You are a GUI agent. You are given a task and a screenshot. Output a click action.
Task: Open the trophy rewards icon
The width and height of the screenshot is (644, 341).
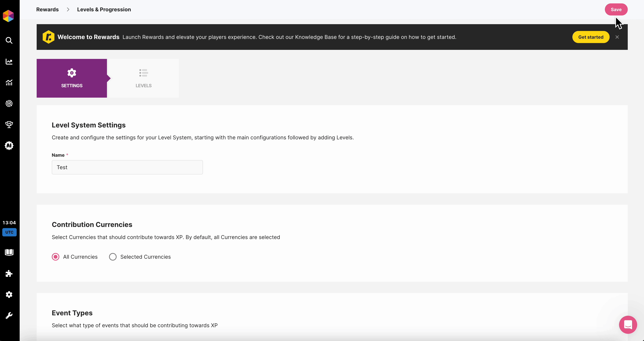[9, 124]
